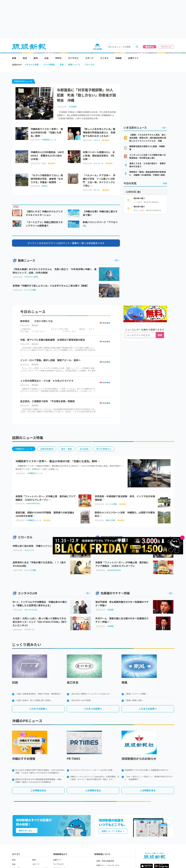Click the number 5 ranking icon
This screenshot has height=868, width=186.
[x=126, y=174]
